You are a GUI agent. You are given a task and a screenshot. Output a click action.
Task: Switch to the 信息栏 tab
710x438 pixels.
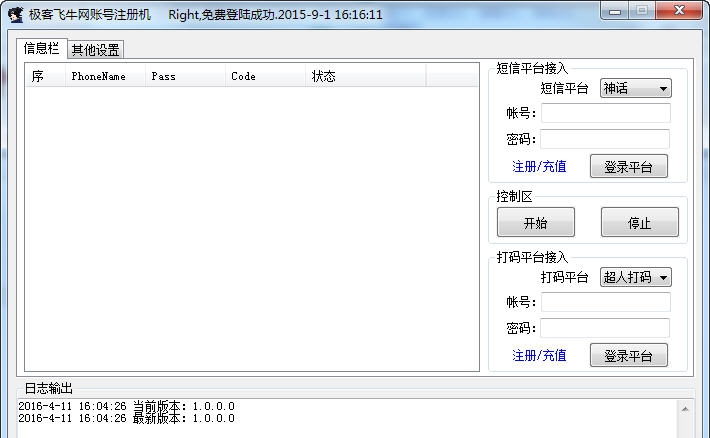[42, 48]
